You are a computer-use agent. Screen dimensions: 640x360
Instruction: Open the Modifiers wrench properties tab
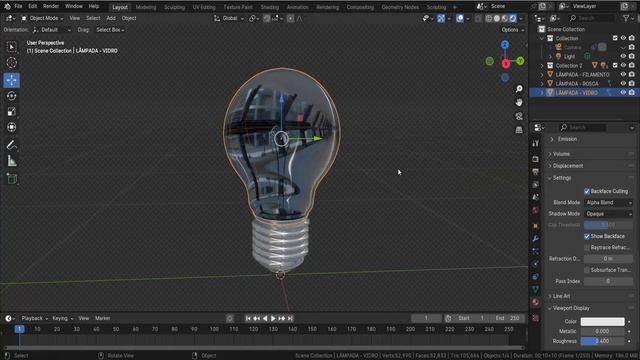tap(536, 239)
